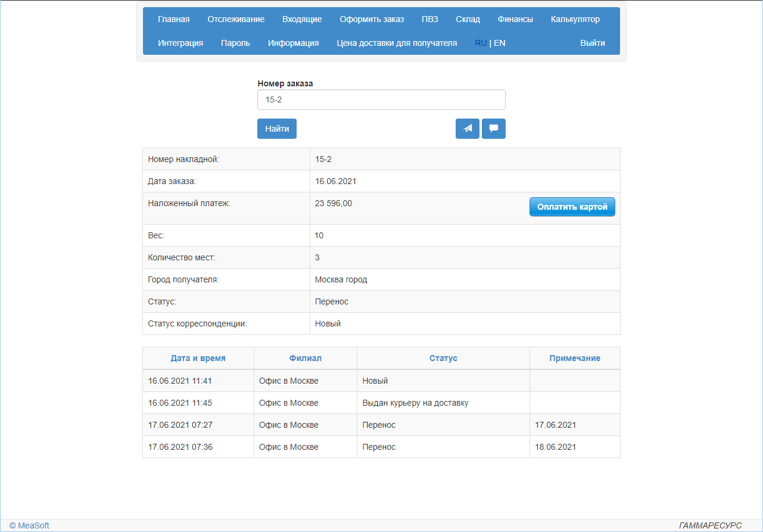Go to the Пароль page
Image resolution: width=763 pixels, height=532 pixels.
[x=235, y=42]
